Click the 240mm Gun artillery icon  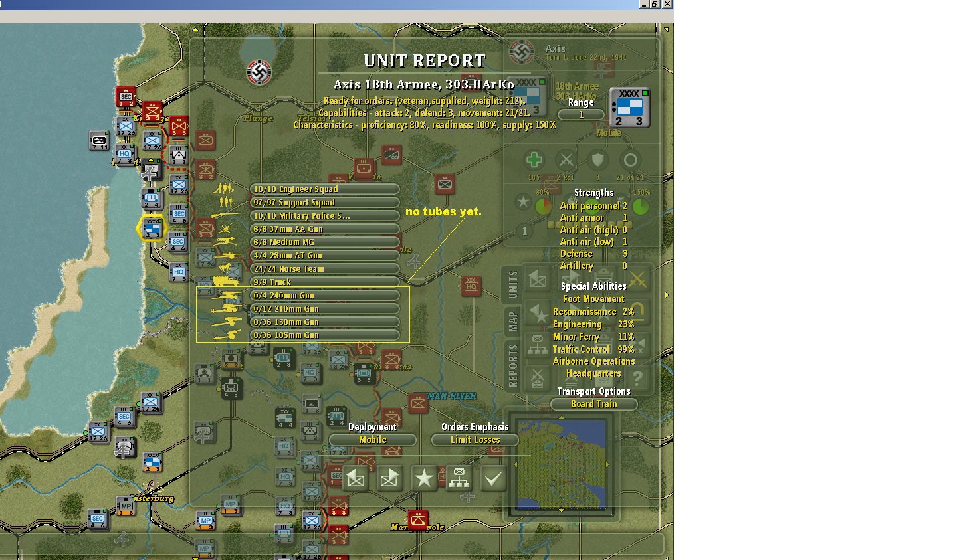coord(226,295)
